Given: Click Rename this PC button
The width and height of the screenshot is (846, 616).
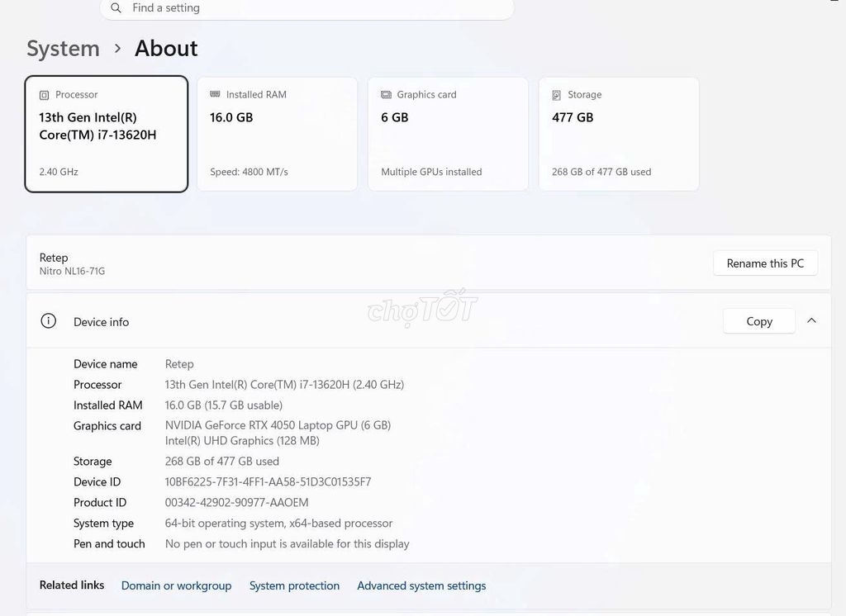Looking at the screenshot, I should 765,263.
